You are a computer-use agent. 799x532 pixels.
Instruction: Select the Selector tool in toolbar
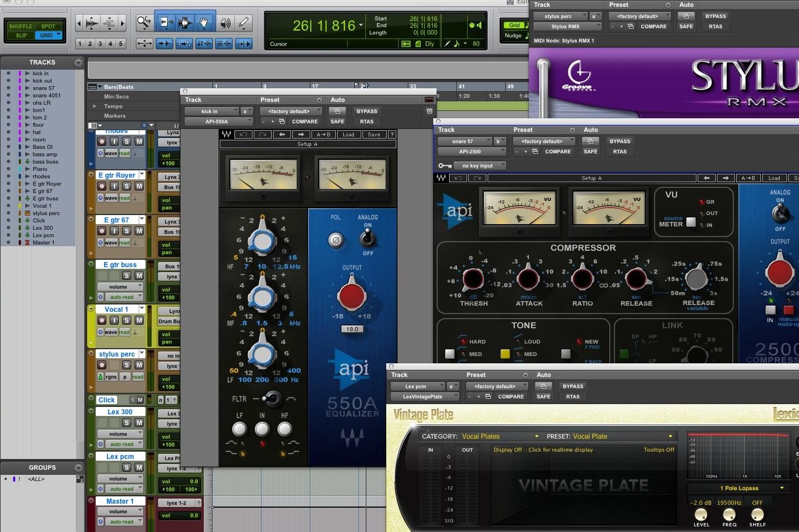(x=184, y=23)
